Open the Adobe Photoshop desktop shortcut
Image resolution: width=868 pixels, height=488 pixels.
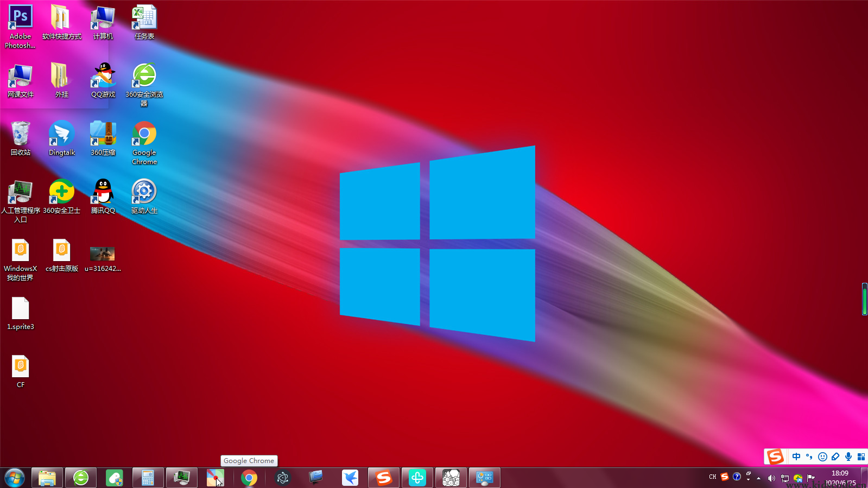(x=20, y=27)
